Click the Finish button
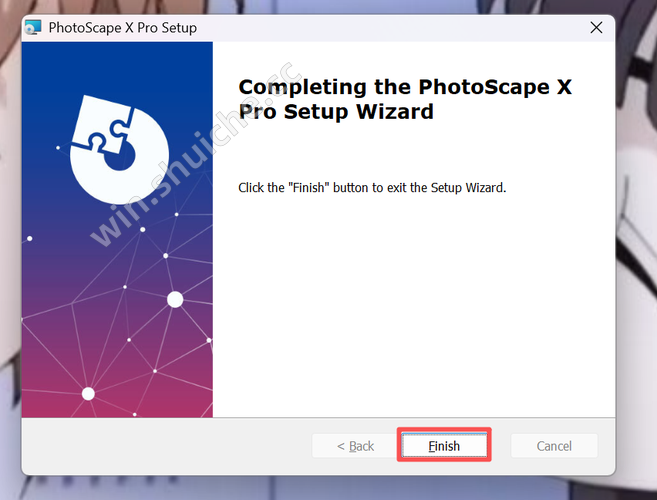Viewport: 657px width, 500px height. [444, 446]
